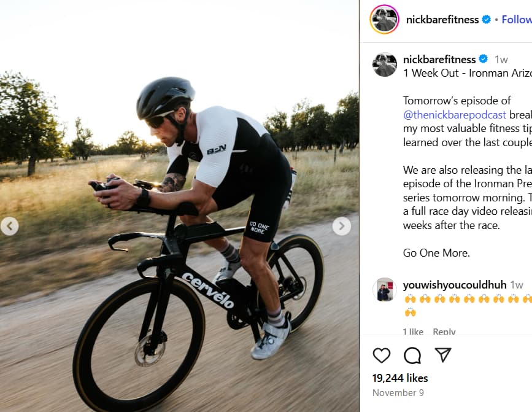532x412 pixels.
Task: Go to the previous photo in carousel
Action: click(x=9, y=226)
